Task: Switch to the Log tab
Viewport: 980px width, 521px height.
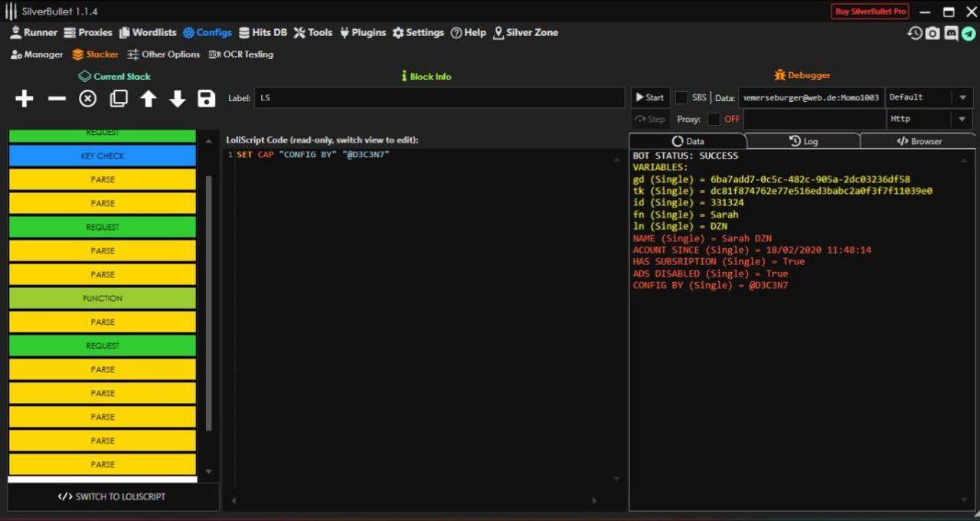Action: point(803,141)
